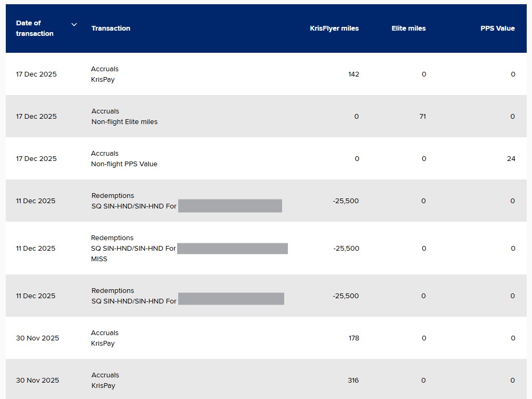The width and height of the screenshot is (532, 399).
Task: Click the KrisPay label on the 142 miles row
Action: tap(103, 80)
